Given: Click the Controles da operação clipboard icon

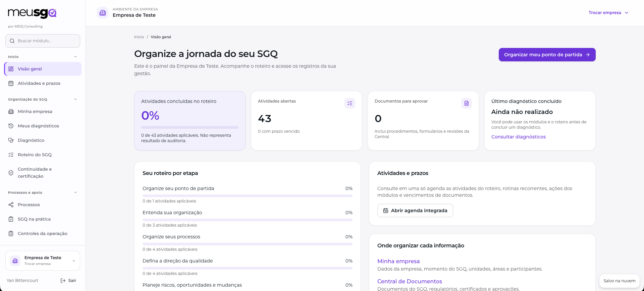Looking at the screenshot, I should coord(11,233).
